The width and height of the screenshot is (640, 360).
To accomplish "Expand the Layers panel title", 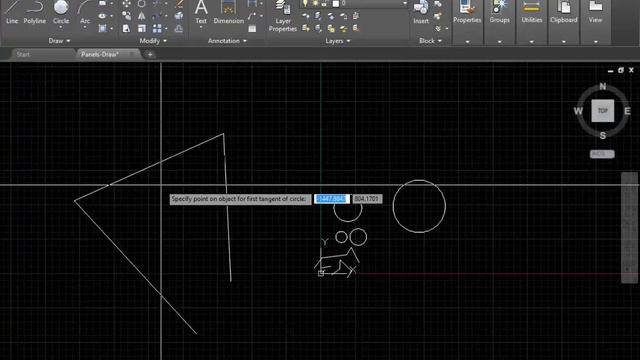I will click(338, 41).
